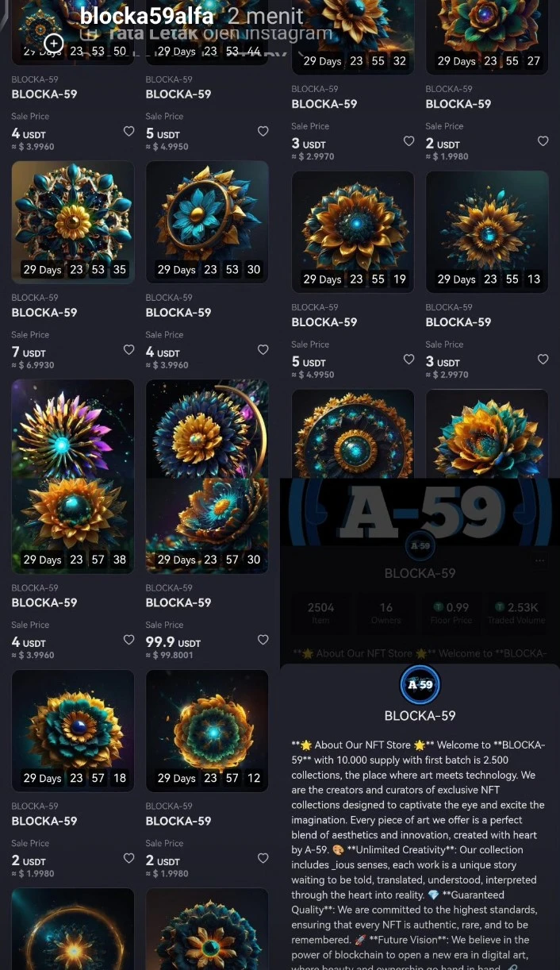Open NFT thumbnail with timer 23 55 19
Image resolution: width=560 pixels, height=970 pixels.
[352, 232]
